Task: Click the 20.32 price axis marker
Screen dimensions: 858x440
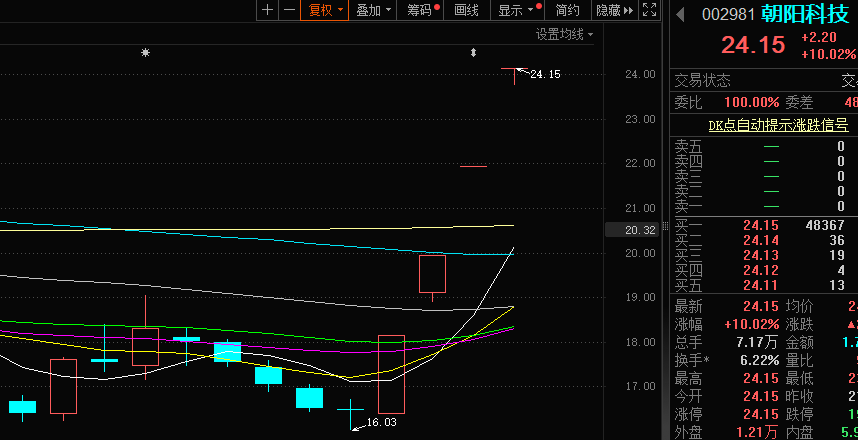Action: (x=634, y=230)
